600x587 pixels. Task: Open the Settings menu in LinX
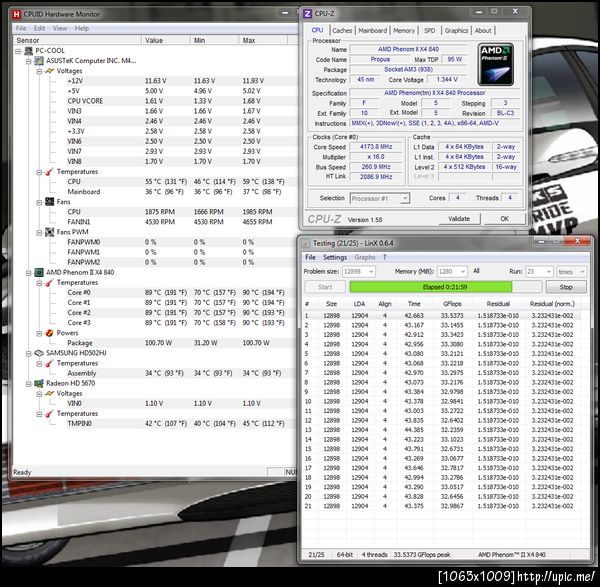[x=334, y=258]
